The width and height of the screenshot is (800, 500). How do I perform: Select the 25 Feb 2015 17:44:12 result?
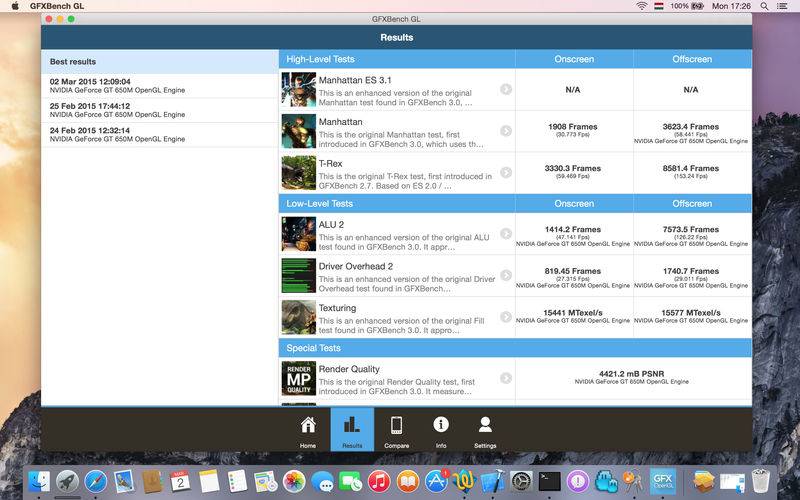(160, 110)
